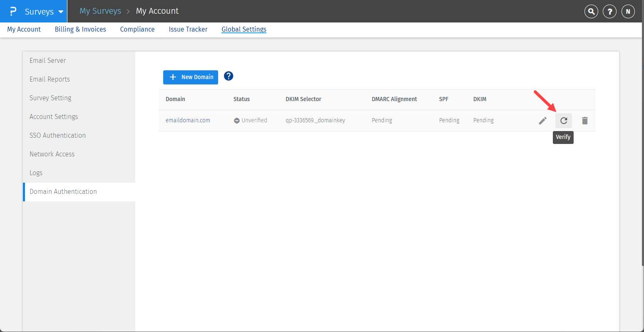Open the Billing & Invoices tab
644x332 pixels.
pyautogui.click(x=80, y=29)
